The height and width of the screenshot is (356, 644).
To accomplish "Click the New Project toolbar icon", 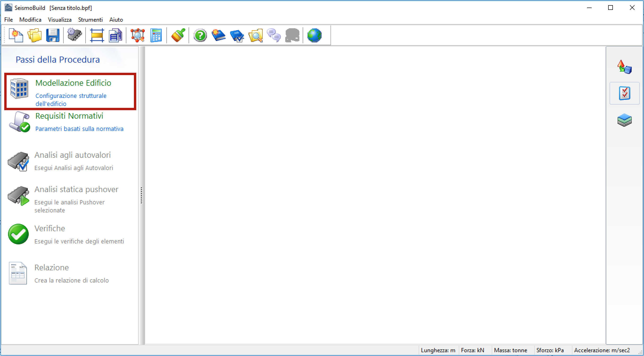I will (16, 35).
